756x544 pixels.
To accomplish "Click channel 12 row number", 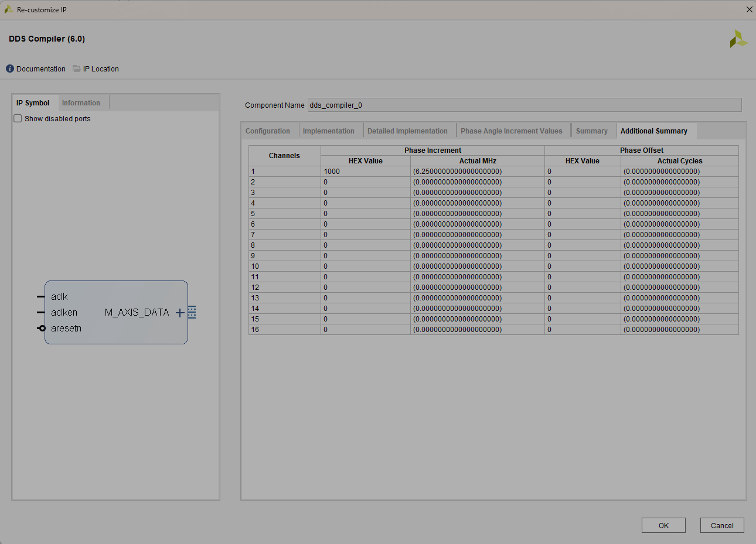I will pos(285,288).
